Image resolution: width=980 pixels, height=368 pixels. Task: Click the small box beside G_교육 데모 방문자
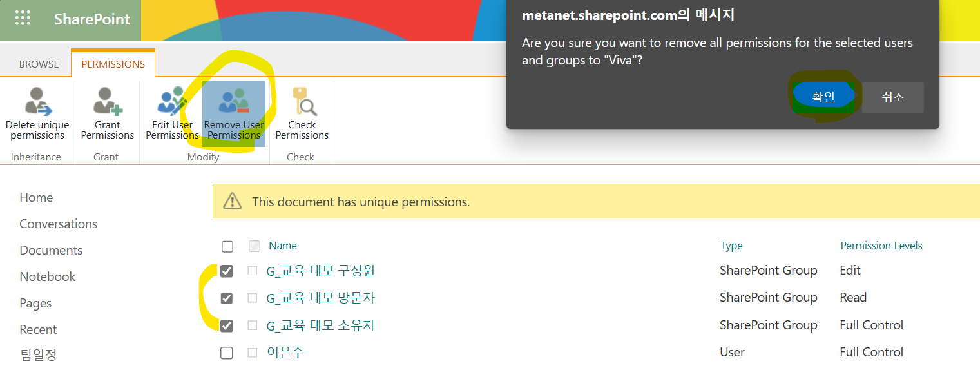point(253,298)
